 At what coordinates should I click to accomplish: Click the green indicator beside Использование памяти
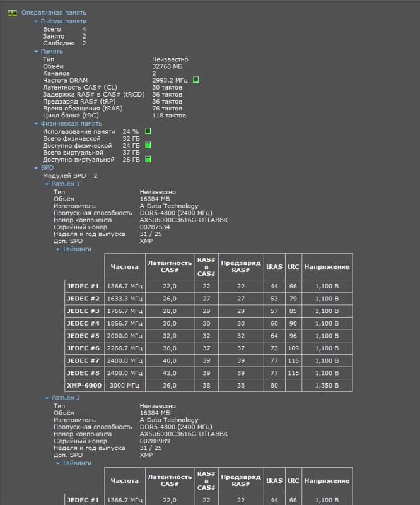pos(148,131)
